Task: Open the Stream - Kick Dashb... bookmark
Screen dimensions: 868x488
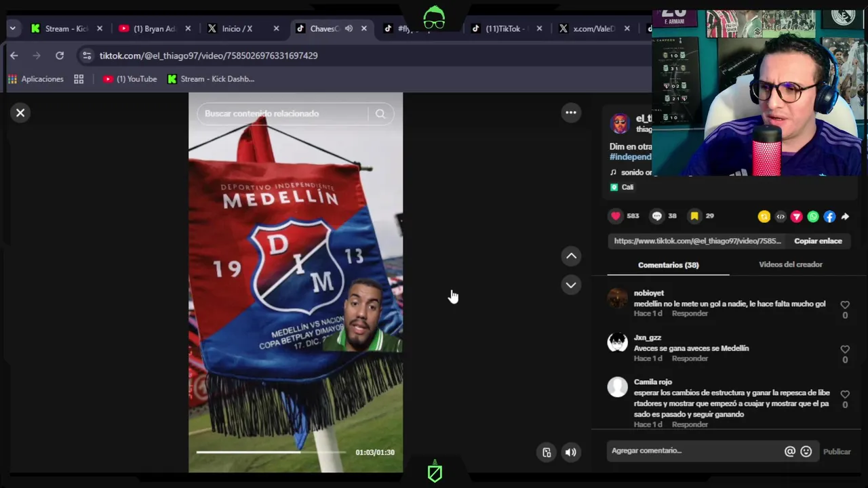Action: tap(211, 79)
